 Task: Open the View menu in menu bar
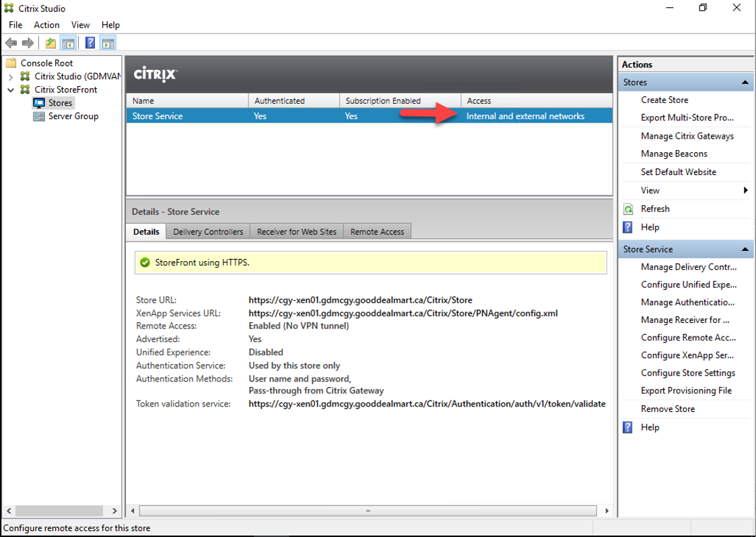81,25
